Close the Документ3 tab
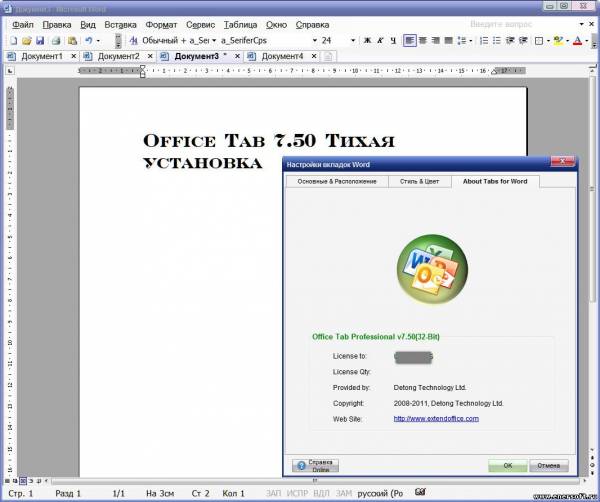Viewport: 600px width, 502px height. (237, 56)
